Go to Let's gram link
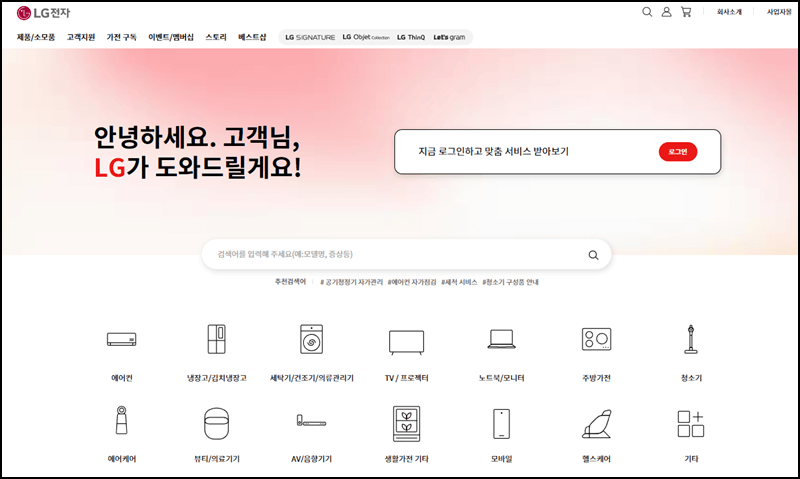 [x=449, y=37]
